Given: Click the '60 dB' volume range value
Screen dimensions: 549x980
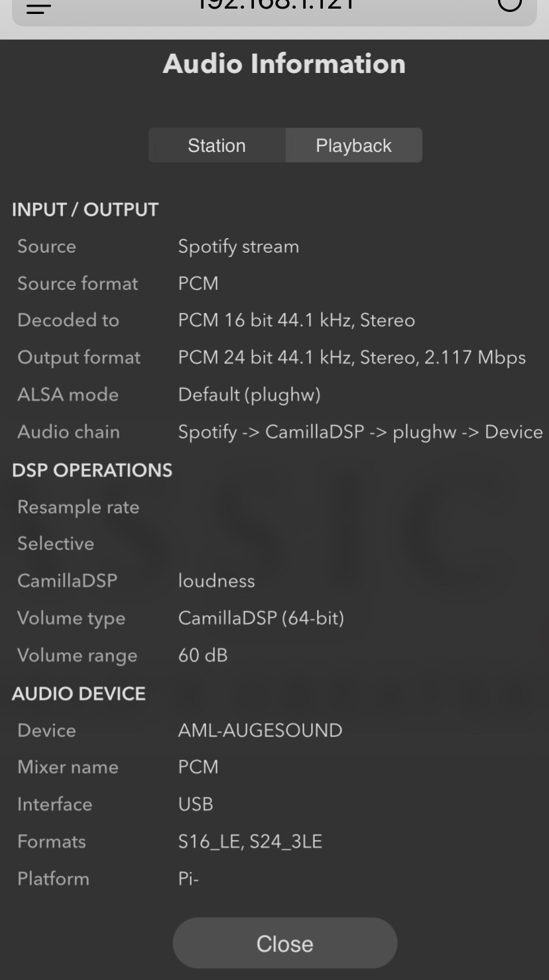Looking at the screenshot, I should pyautogui.click(x=202, y=656).
